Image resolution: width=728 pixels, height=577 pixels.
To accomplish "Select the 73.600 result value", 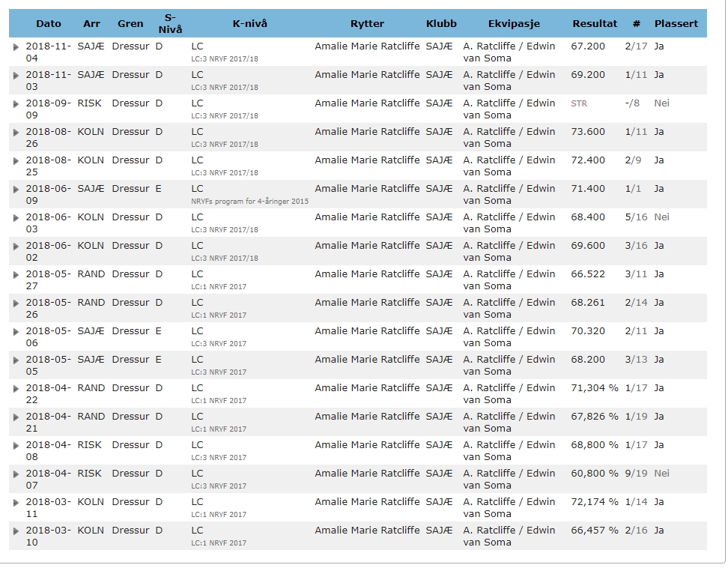I will [x=588, y=132].
